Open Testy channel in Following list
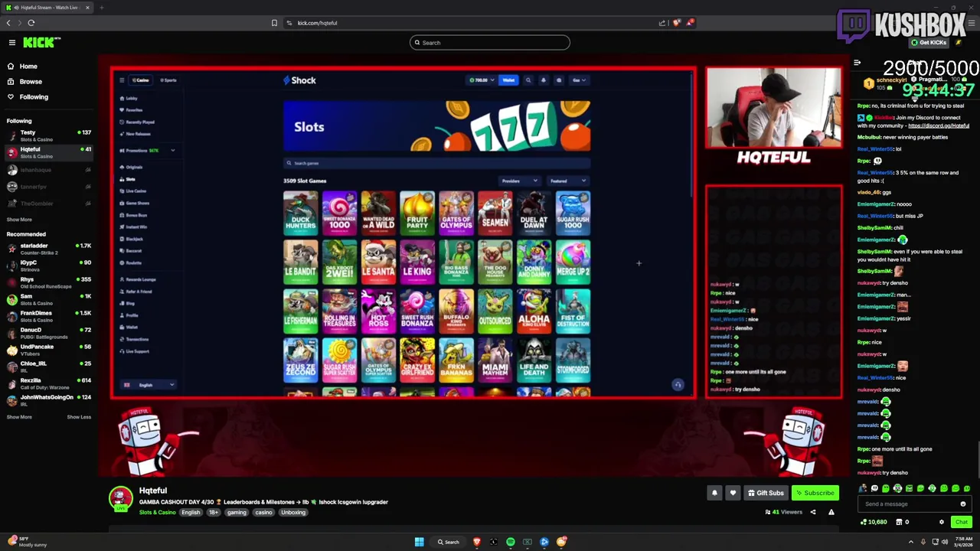980x551 pixels. tap(47, 135)
